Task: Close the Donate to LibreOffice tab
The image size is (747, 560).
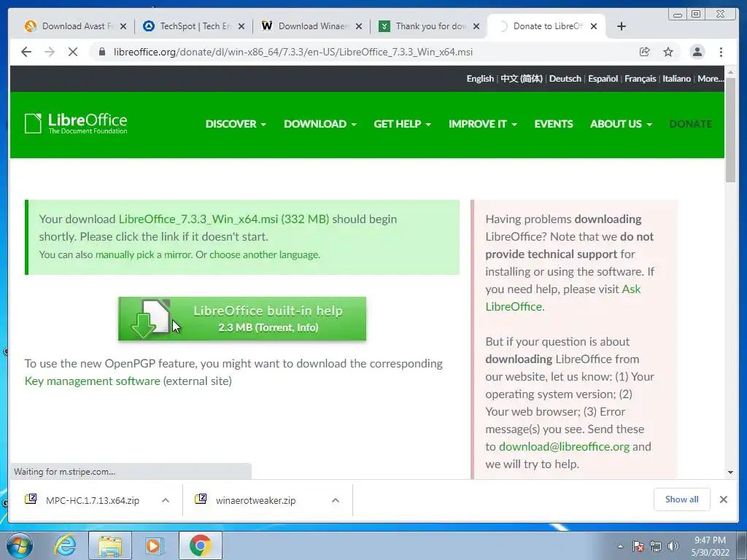Action: (x=594, y=26)
